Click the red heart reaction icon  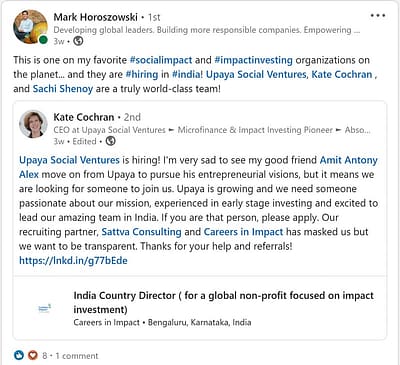pyautogui.click(x=32, y=355)
